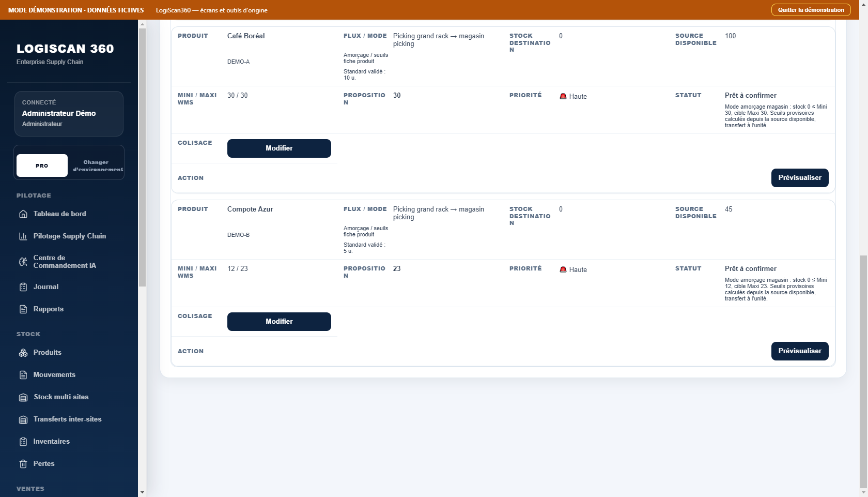Open Tableau de bord menu entry
This screenshot has height=497, width=868.
60,214
